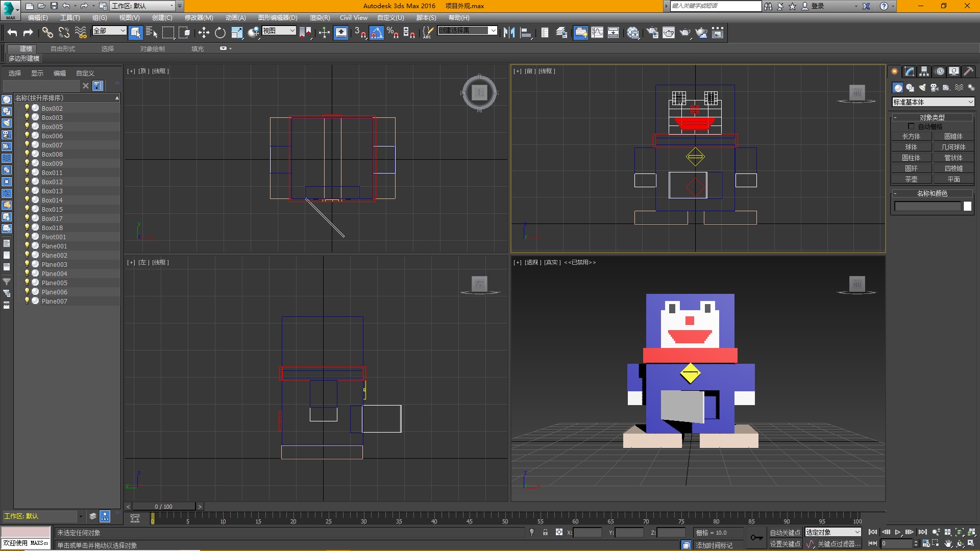Click the 关键点过滤器 button

click(839, 544)
